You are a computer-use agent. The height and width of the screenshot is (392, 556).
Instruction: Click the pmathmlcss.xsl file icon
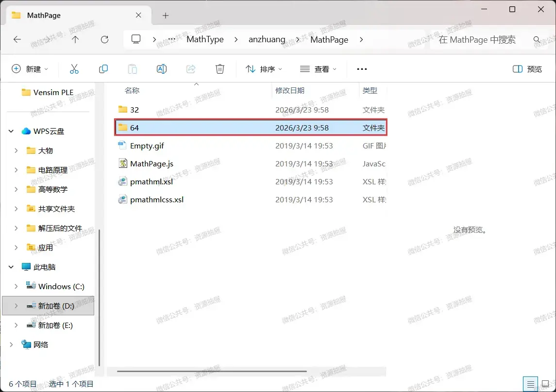123,199
